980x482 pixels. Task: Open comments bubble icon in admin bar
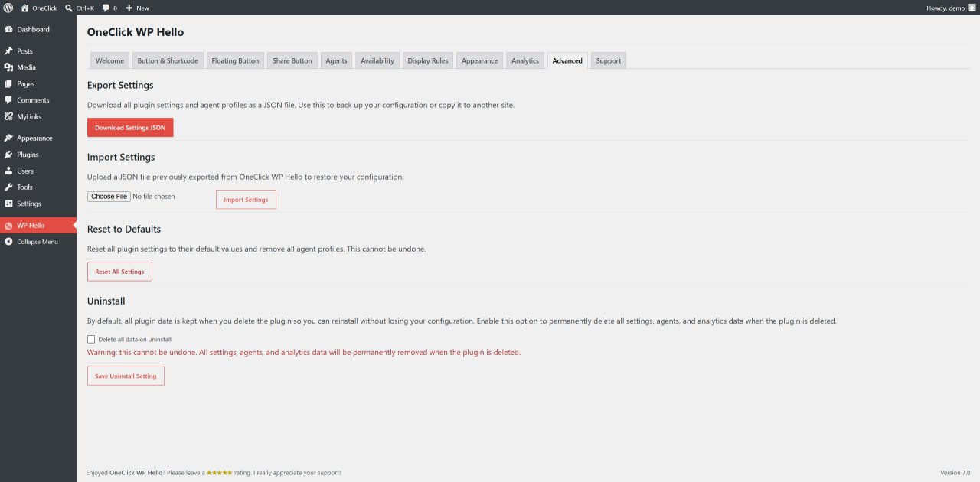pyautogui.click(x=106, y=8)
